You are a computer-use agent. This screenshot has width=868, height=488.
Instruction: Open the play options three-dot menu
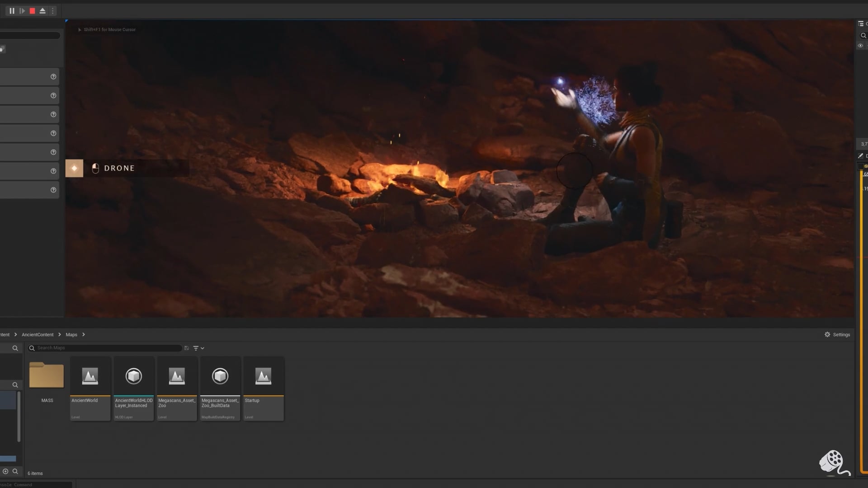[x=52, y=11]
